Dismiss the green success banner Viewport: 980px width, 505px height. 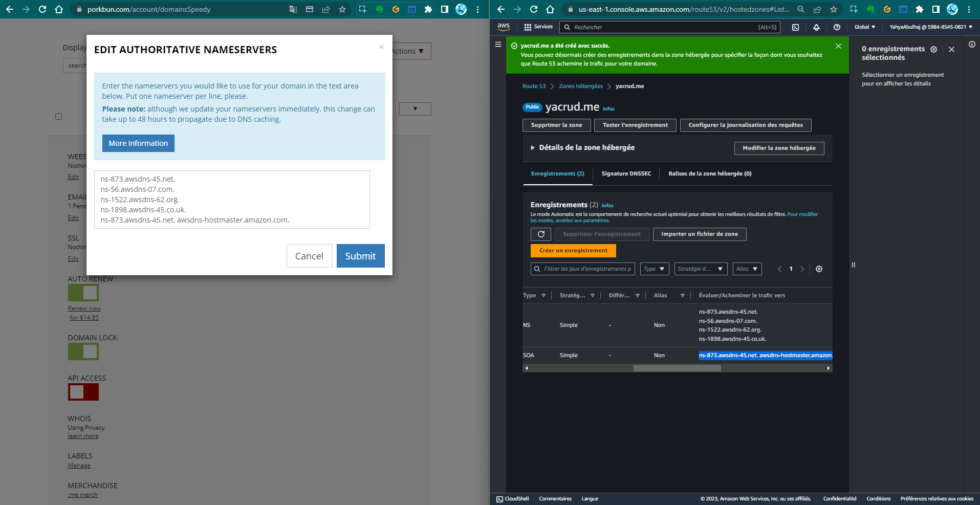click(838, 46)
